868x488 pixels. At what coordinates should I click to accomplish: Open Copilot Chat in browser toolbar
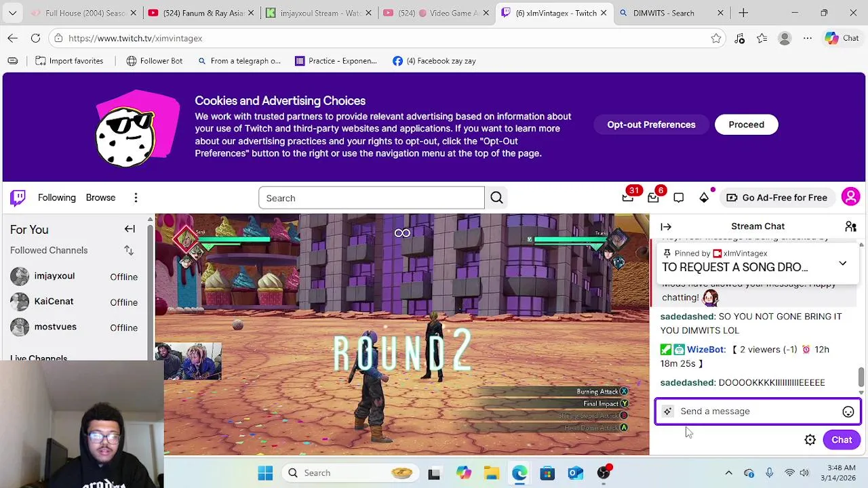(842, 39)
